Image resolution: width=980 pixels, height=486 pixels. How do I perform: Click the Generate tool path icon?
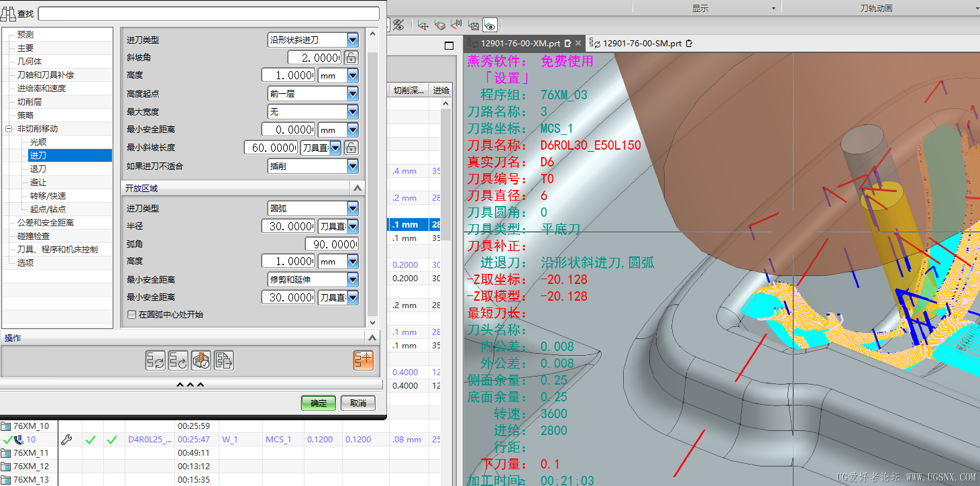tap(156, 360)
